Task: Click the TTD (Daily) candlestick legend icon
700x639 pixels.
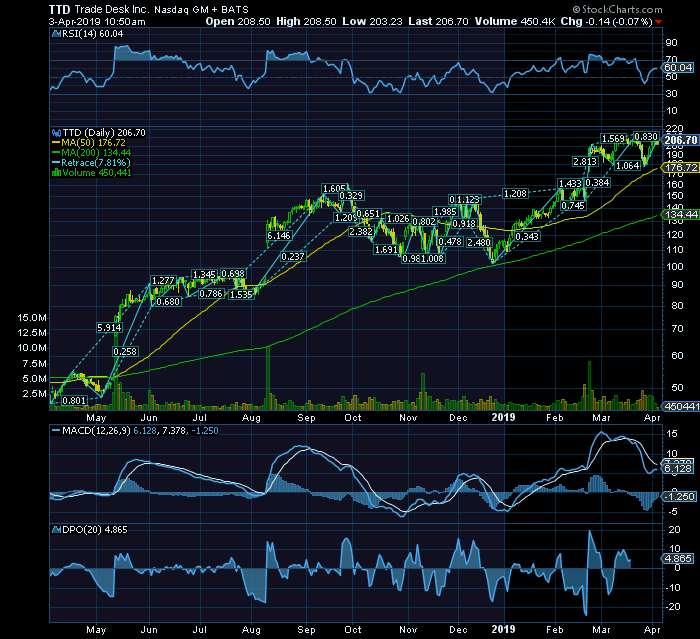Action: click(x=56, y=133)
